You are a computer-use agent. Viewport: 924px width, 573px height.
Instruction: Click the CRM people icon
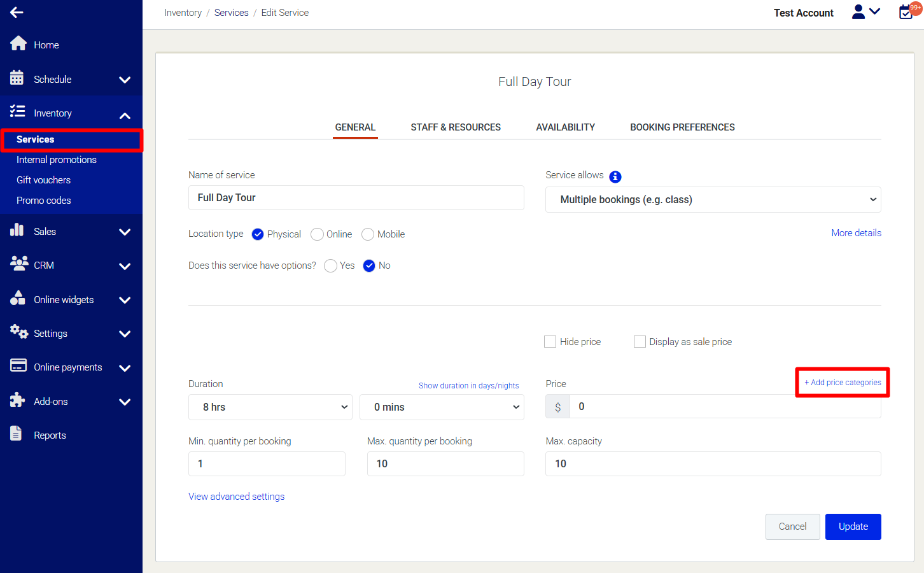[x=18, y=264]
